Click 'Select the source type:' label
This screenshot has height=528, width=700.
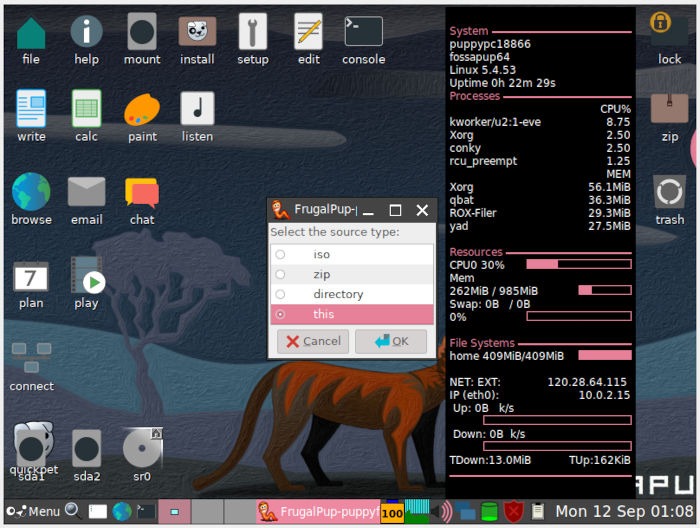coord(335,232)
